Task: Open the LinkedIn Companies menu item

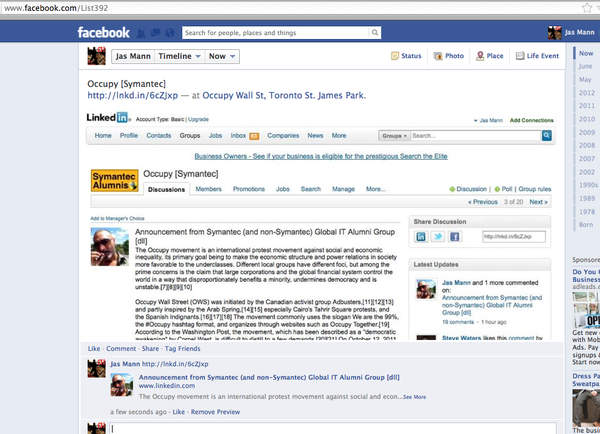Action: (x=283, y=135)
